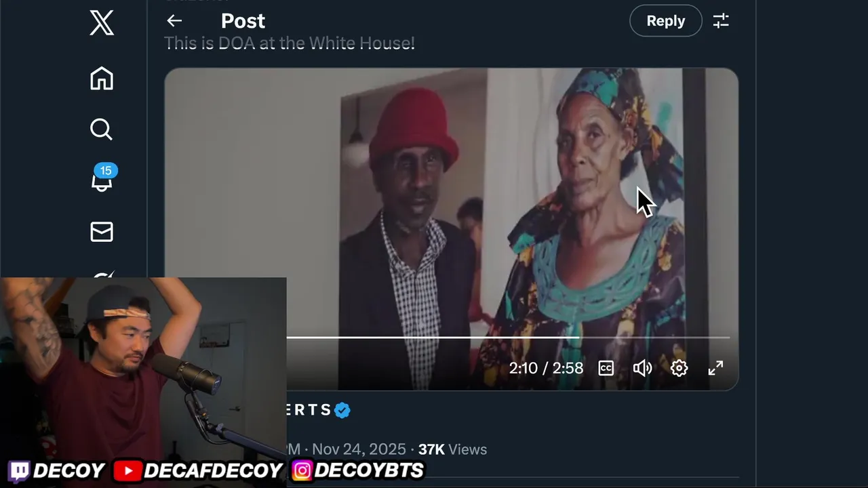Image resolution: width=868 pixels, height=488 pixels.
Task: Toggle closed captions on the video
Action: pyautogui.click(x=606, y=368)
